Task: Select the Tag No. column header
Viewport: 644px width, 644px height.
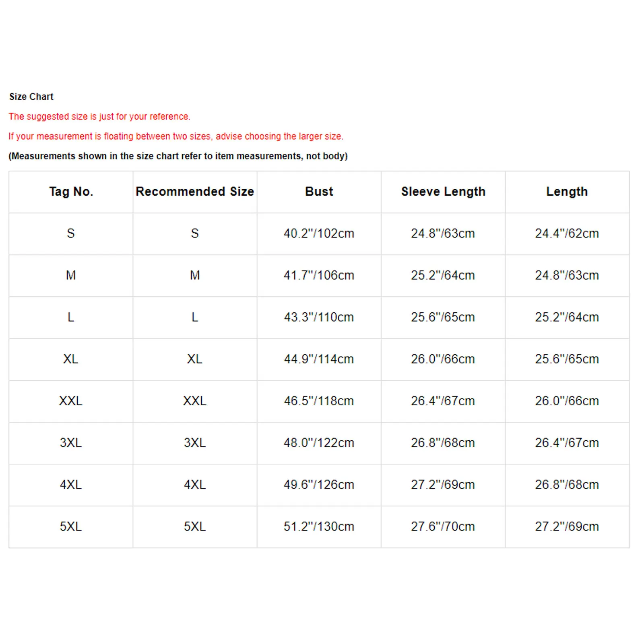Action: tap(71, 192)
